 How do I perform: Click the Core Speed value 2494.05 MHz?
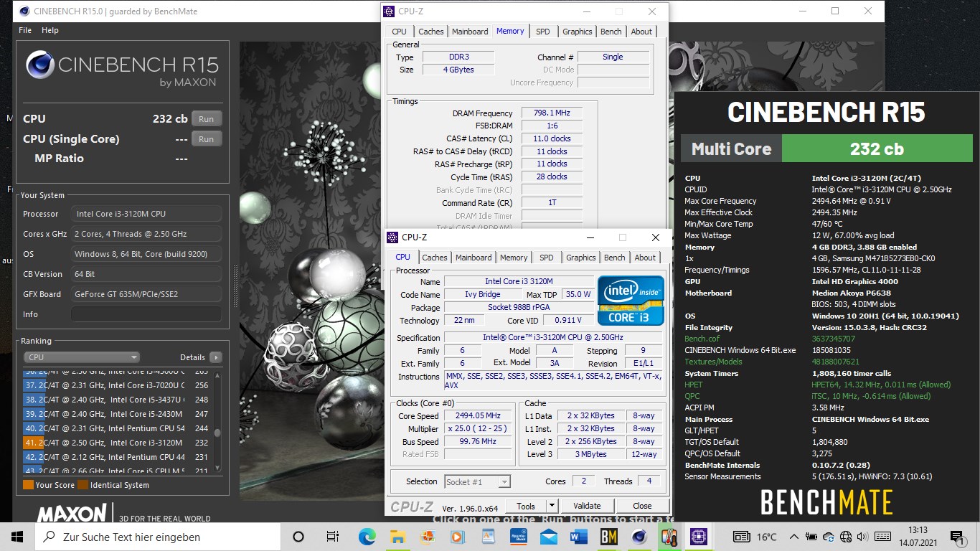click(477, 416)
